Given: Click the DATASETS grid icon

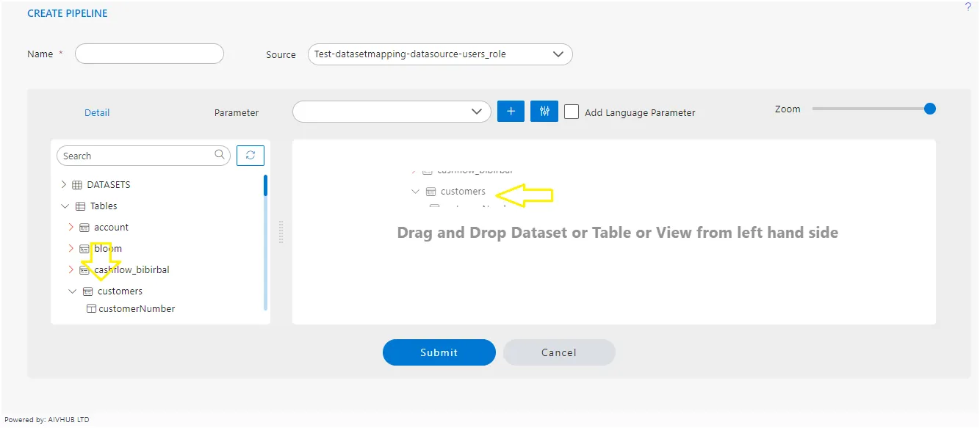Looking at the screenshot, I should click(x=77, y=185).
